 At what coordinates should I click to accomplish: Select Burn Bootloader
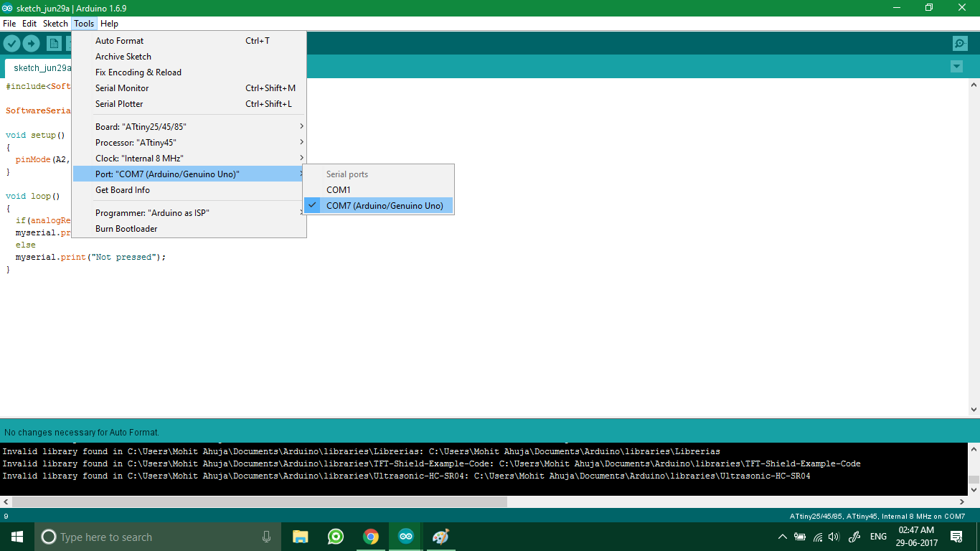click(x=189, y=229)
